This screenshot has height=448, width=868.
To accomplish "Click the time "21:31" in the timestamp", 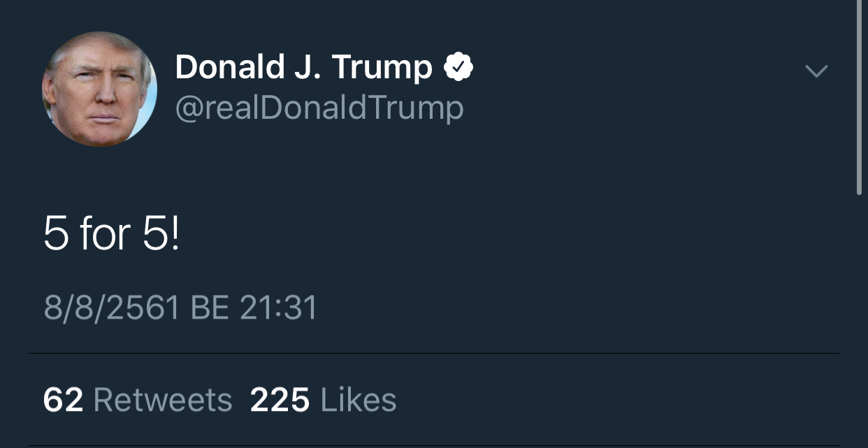I will point(278,308).
